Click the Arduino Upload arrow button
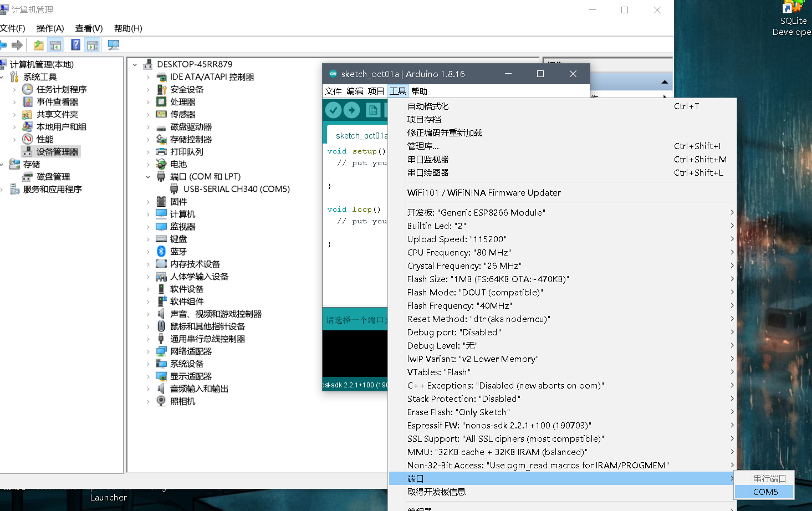 click(x=351, y=110)
